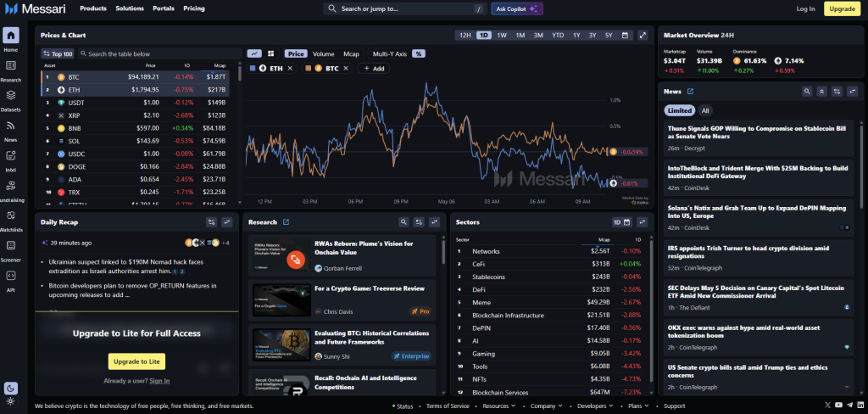Open Research panel in new window
Image resolution: width=868 pixels, height=414 pixels.
click(287, 222)
